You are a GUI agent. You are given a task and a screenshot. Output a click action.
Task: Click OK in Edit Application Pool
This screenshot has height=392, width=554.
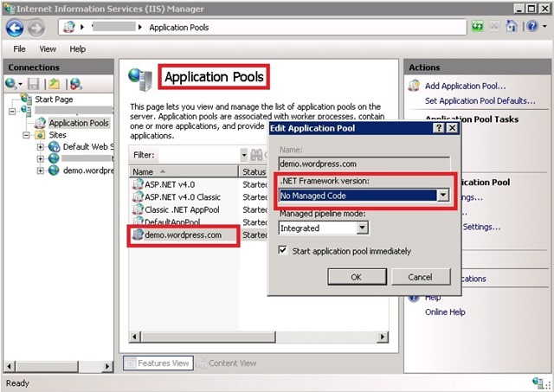pos(357,277)
